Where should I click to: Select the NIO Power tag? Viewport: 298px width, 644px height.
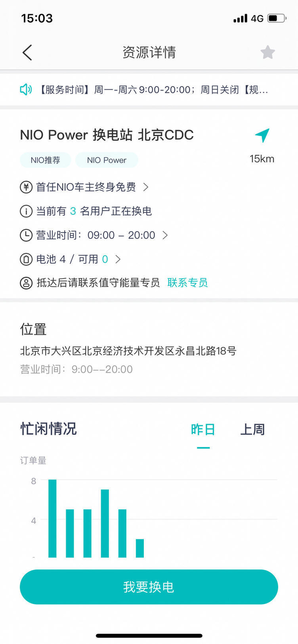[x=107, y=160]
